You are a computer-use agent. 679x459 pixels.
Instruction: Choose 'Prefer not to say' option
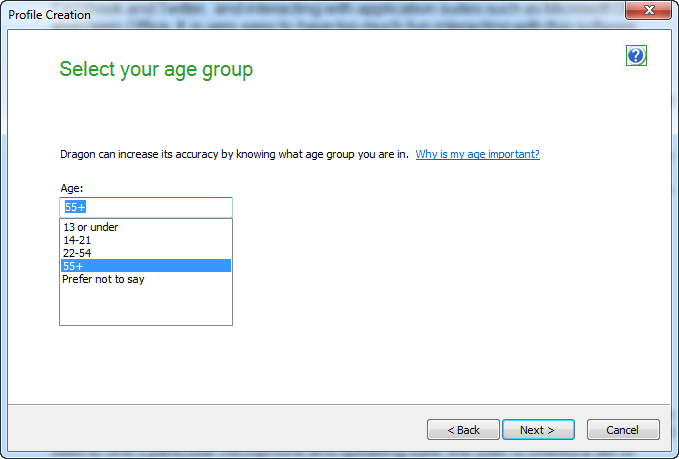pos(146,279)
